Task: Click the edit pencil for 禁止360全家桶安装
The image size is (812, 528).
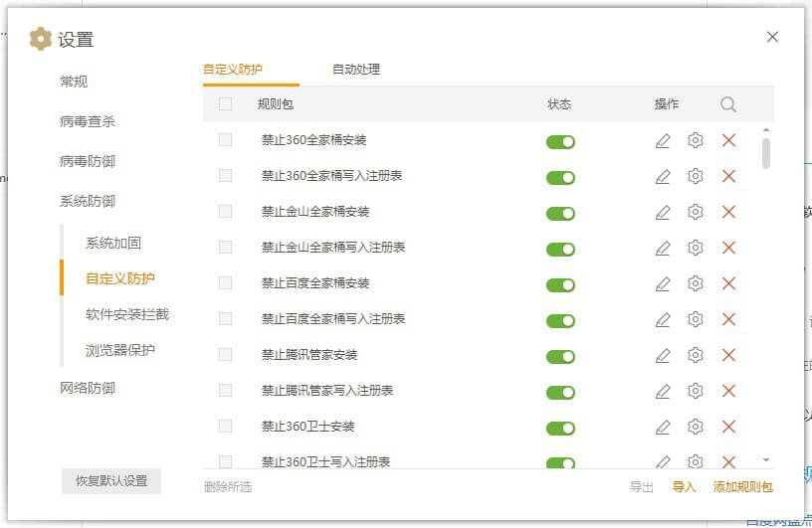Action: [x=663, y=140]
